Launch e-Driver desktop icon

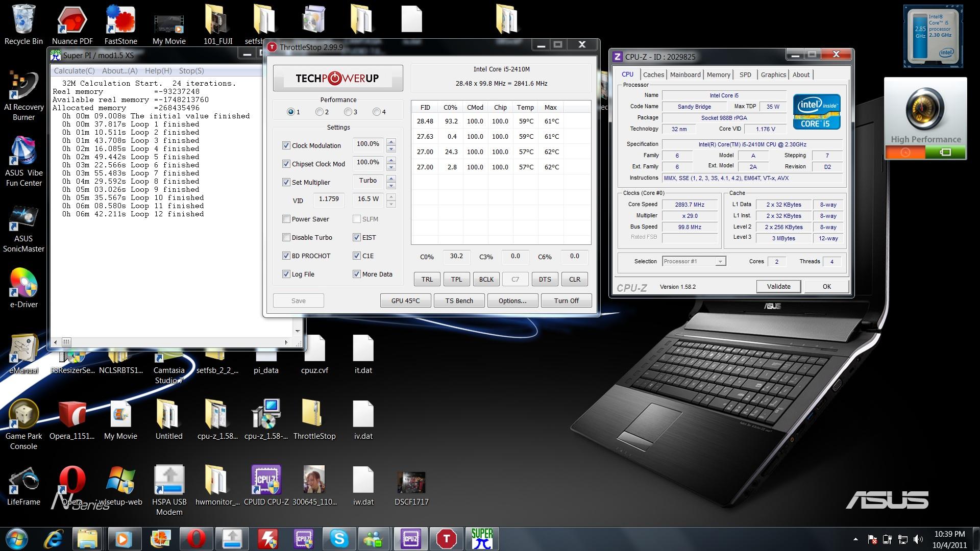pyautogui.click(x=23, y=288)
